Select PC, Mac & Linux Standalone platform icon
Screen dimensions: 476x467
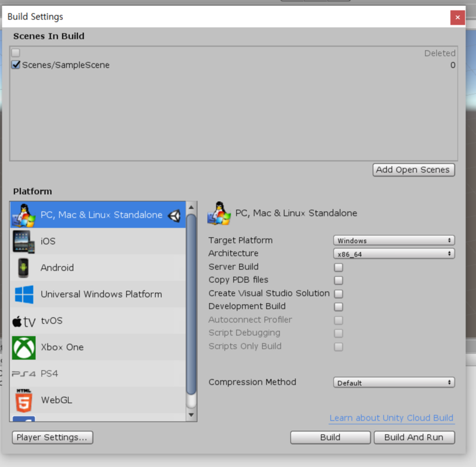[24, 215]
